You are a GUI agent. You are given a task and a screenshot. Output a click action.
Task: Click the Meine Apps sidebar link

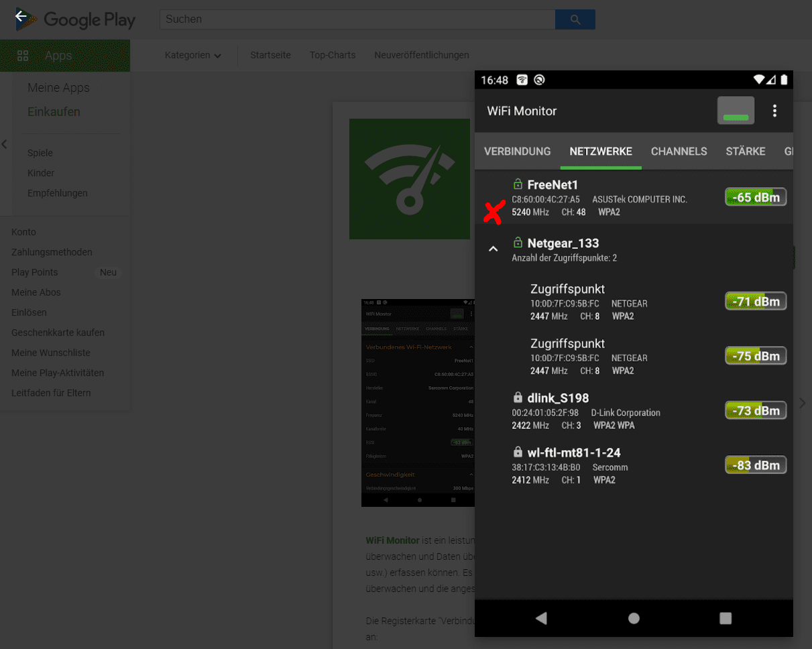pyautogui.click(x=58, y=88)
